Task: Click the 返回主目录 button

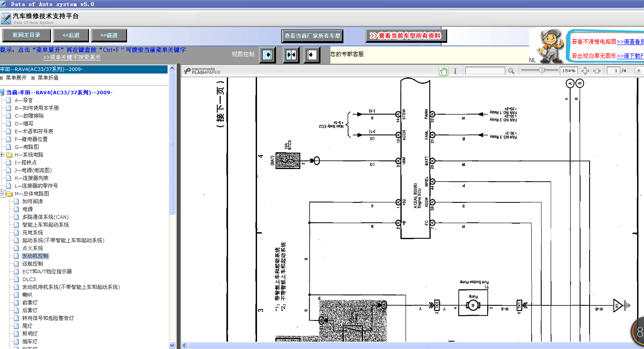Action: click(27, 35)
